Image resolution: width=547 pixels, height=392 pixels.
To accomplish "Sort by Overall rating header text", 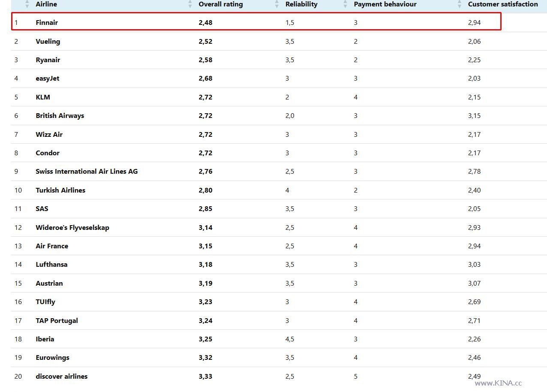I will [220, 4].
